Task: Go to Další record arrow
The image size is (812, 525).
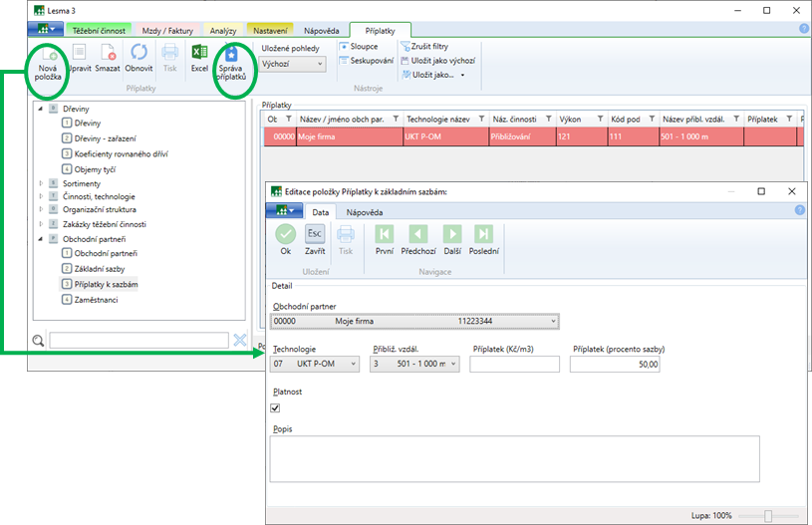Action: [451, 234]
